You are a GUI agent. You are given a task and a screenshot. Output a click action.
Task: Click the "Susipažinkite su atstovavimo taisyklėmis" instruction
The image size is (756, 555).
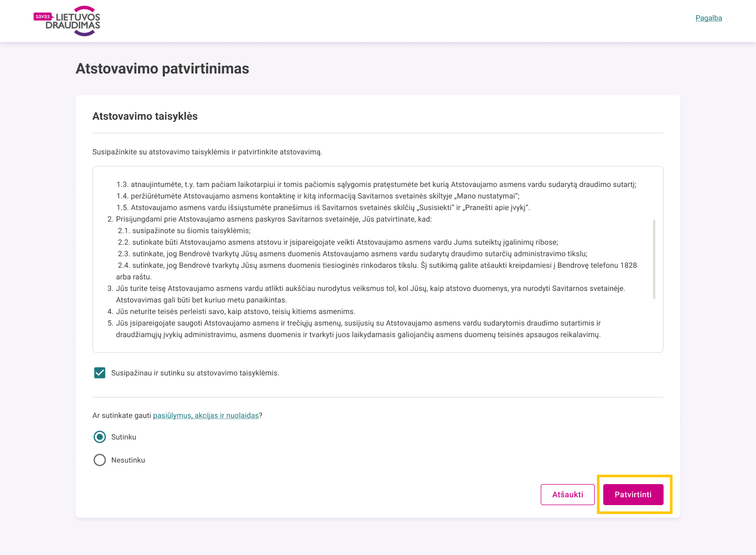point(207,152)
